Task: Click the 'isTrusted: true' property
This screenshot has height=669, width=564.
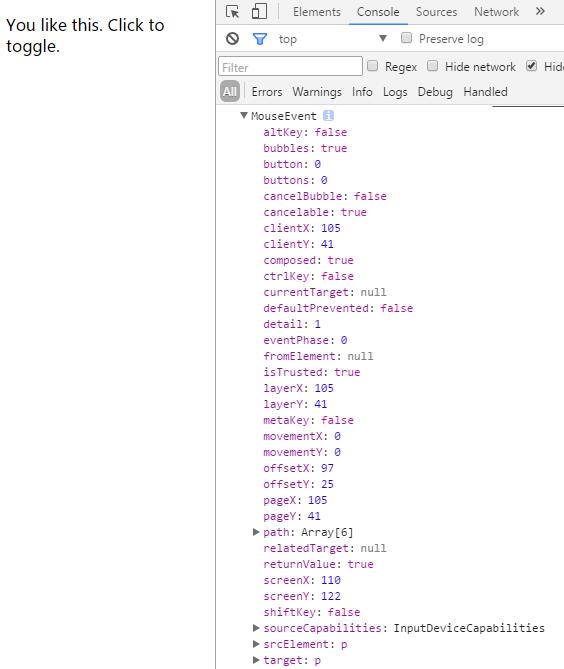Action: pos(311,372)
